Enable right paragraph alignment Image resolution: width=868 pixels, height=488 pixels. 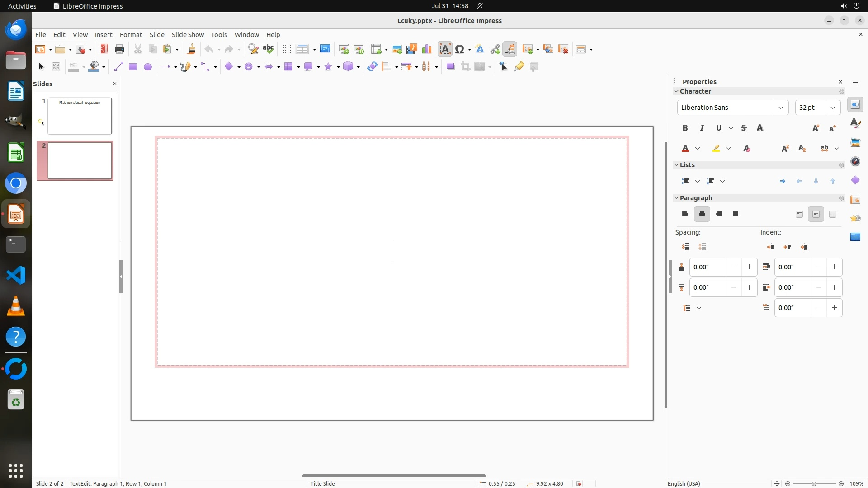pos(719,214)
